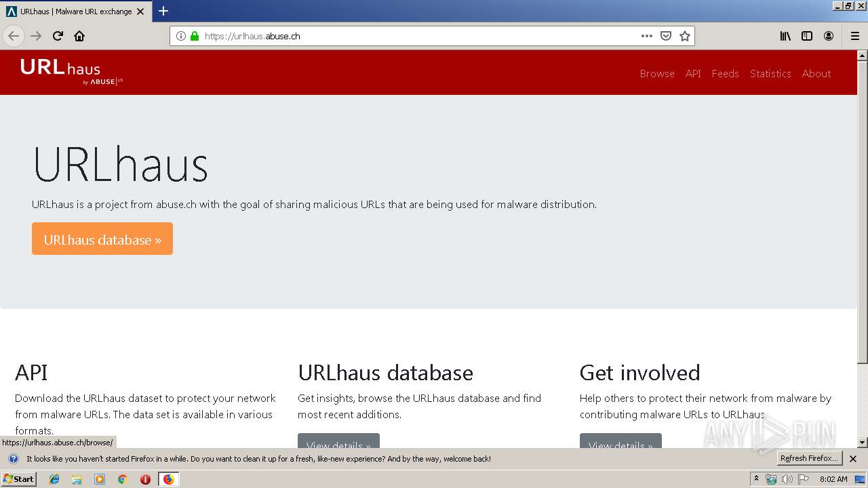View details under URLhaus database section

338,441
